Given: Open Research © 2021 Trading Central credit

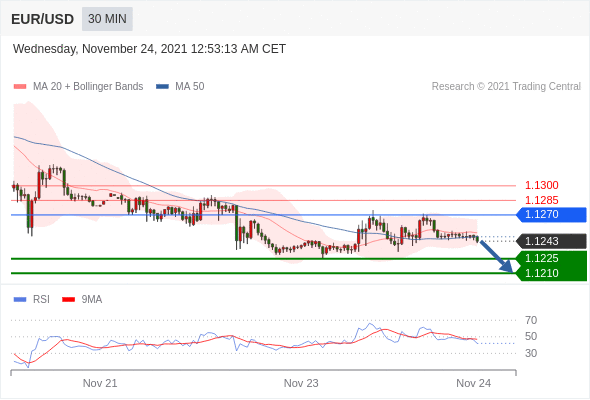Looking at the screenshot, I should tap(506, 87).
